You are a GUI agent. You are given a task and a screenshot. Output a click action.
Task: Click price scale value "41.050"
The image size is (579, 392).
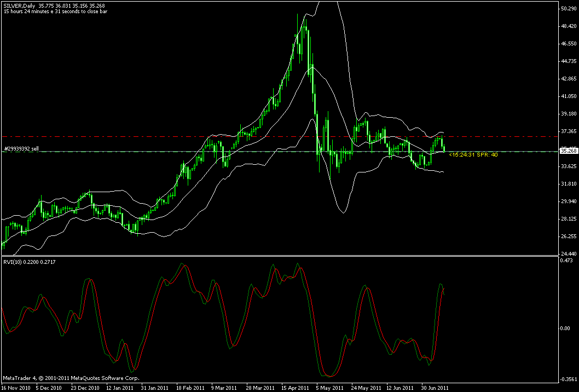coord(568,96)
